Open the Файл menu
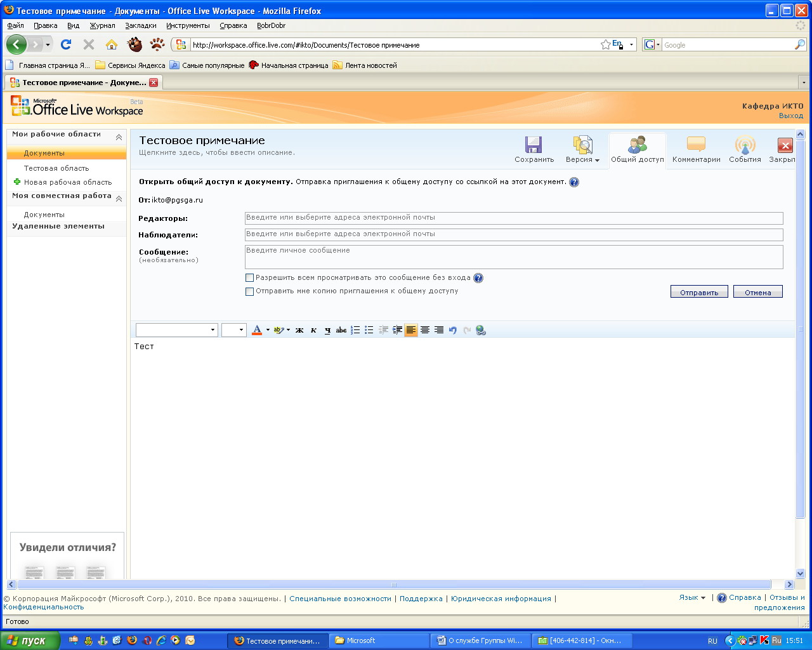 click(15, 25)
